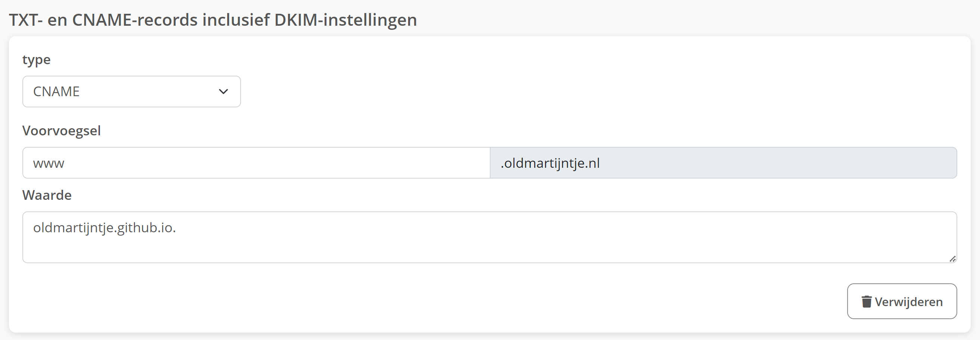
Task: Click the 'Waarde' field label
Action: click(47, 195)
